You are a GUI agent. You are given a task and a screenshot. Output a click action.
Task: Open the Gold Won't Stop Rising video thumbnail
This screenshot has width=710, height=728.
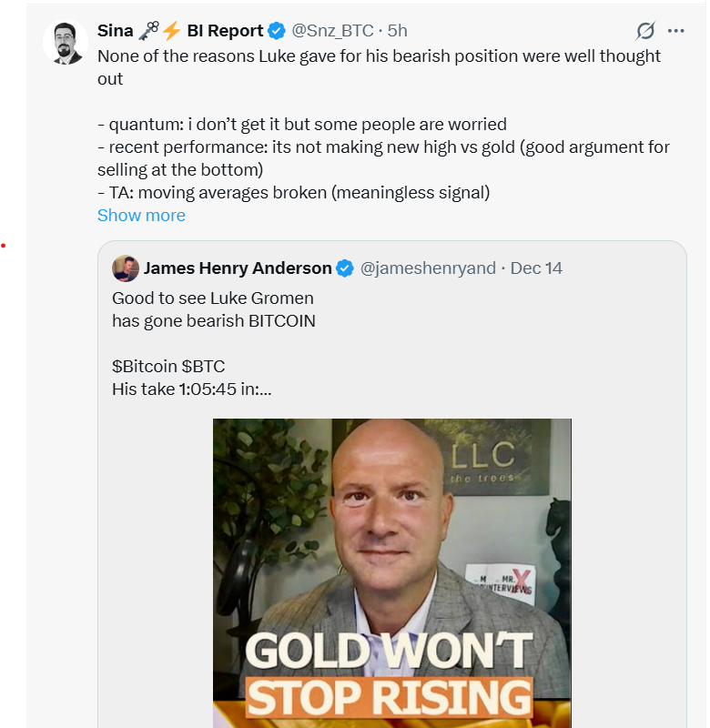click(x=391, y=573)
